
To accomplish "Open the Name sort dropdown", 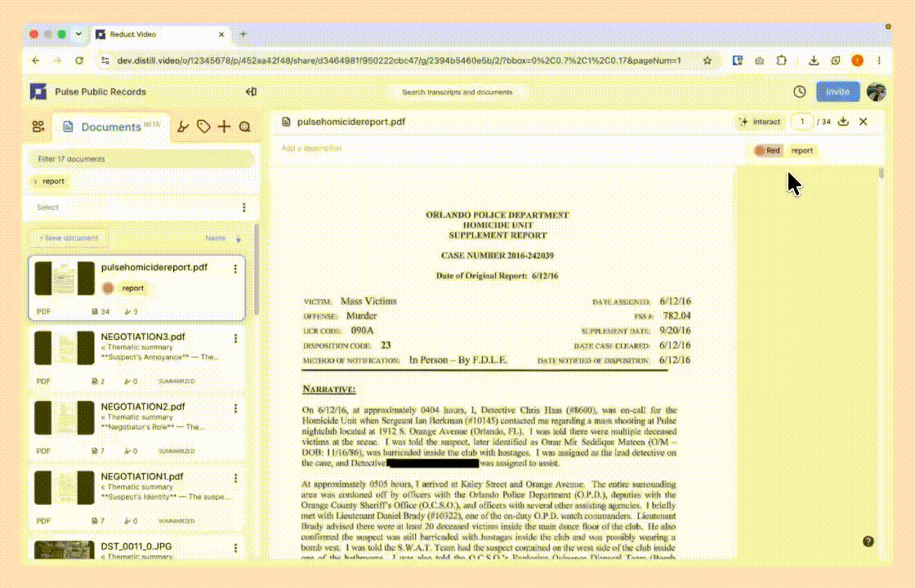I will pyautogui.click(x=216, y=238).
